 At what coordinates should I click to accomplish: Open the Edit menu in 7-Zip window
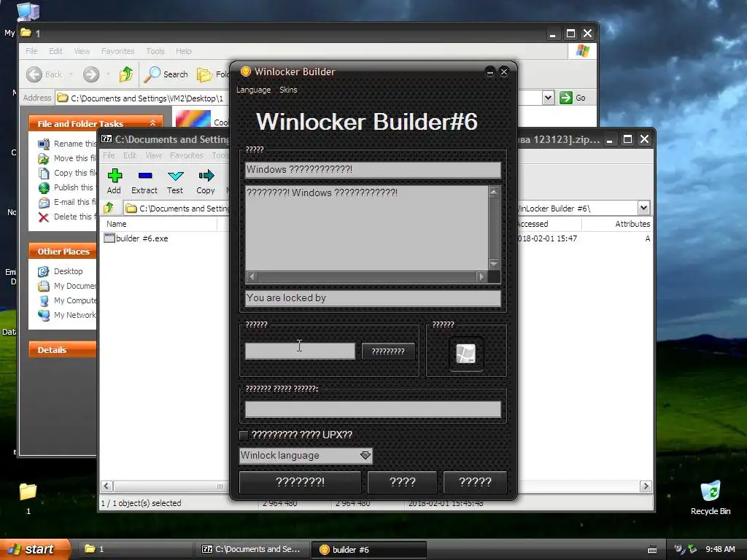point(130,155)
